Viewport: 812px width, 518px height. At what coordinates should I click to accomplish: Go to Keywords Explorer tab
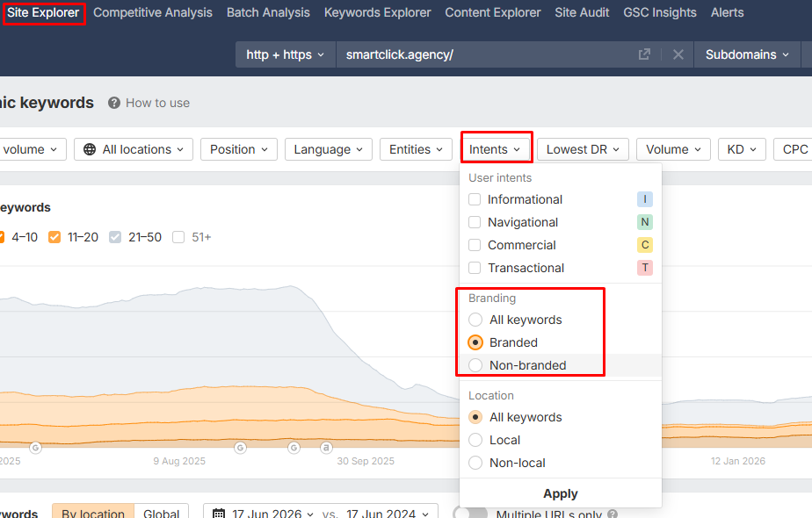[378, 13]
